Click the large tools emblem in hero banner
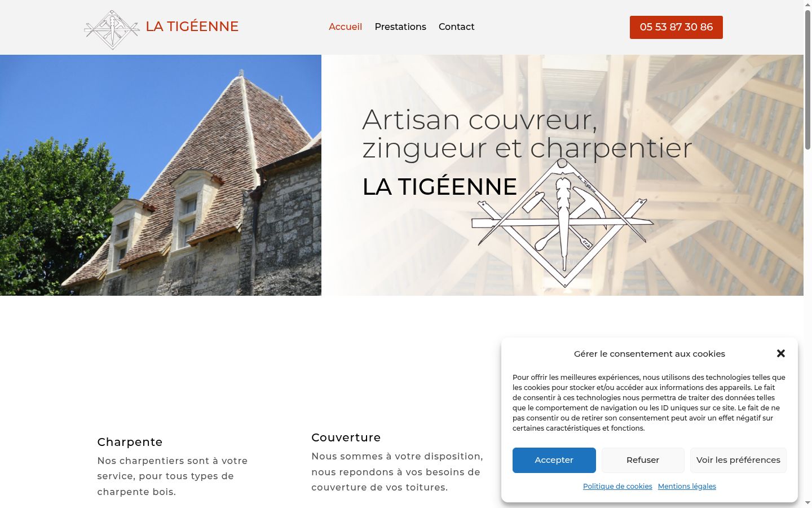 point(562,223)
